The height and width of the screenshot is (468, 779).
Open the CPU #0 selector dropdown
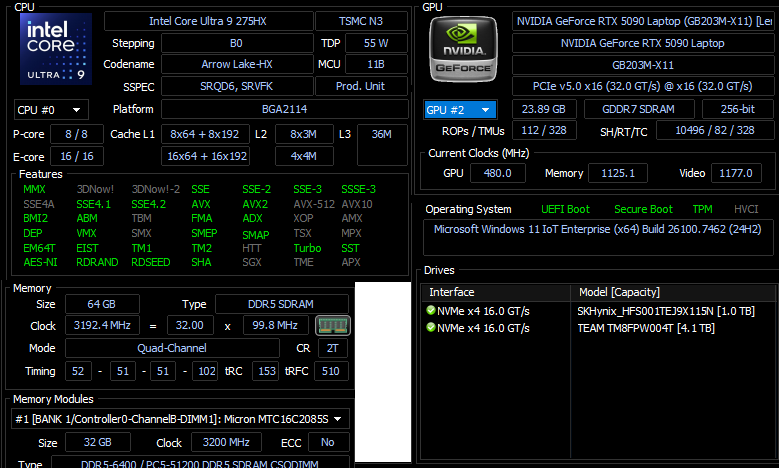[x=51, y=110]
